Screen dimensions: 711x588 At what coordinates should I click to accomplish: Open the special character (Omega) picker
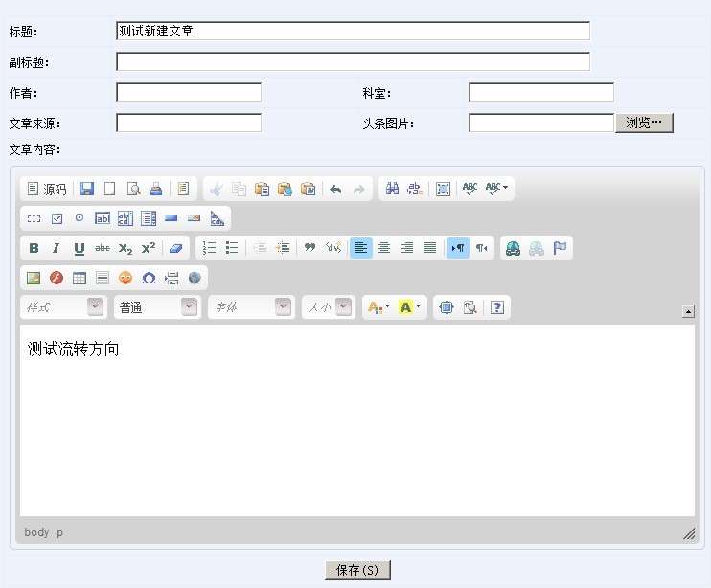point(149,278)
